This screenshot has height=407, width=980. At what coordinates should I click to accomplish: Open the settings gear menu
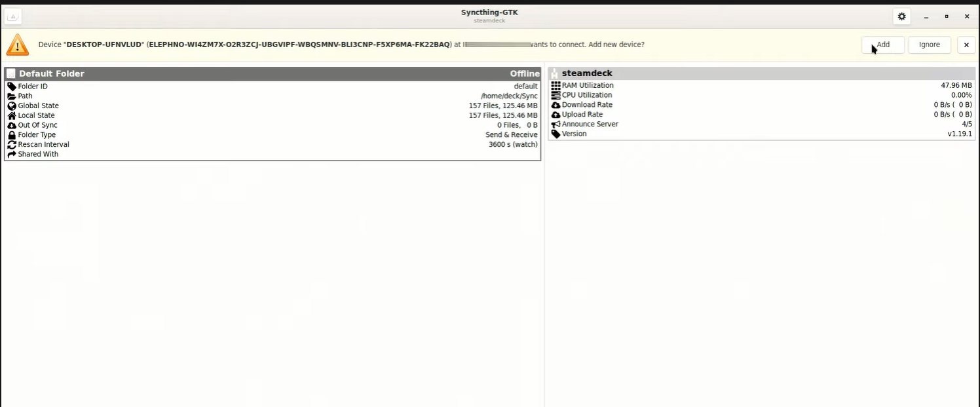click(901, 16)
